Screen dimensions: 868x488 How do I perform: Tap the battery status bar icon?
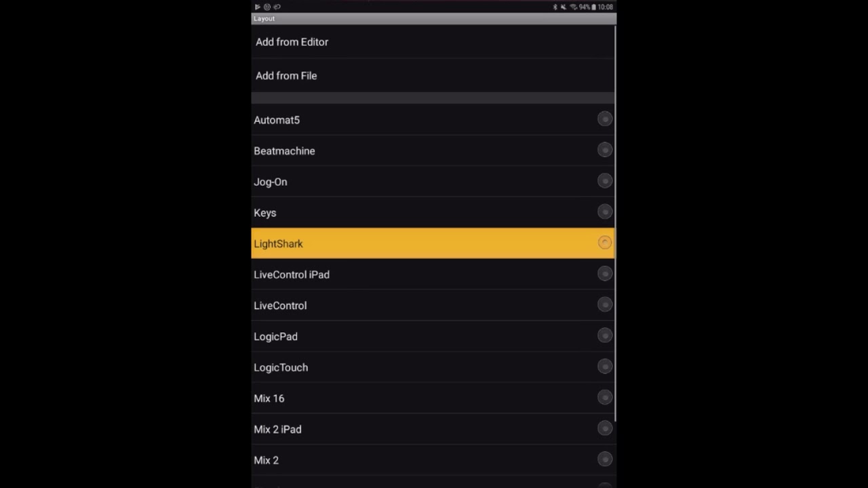593,7
